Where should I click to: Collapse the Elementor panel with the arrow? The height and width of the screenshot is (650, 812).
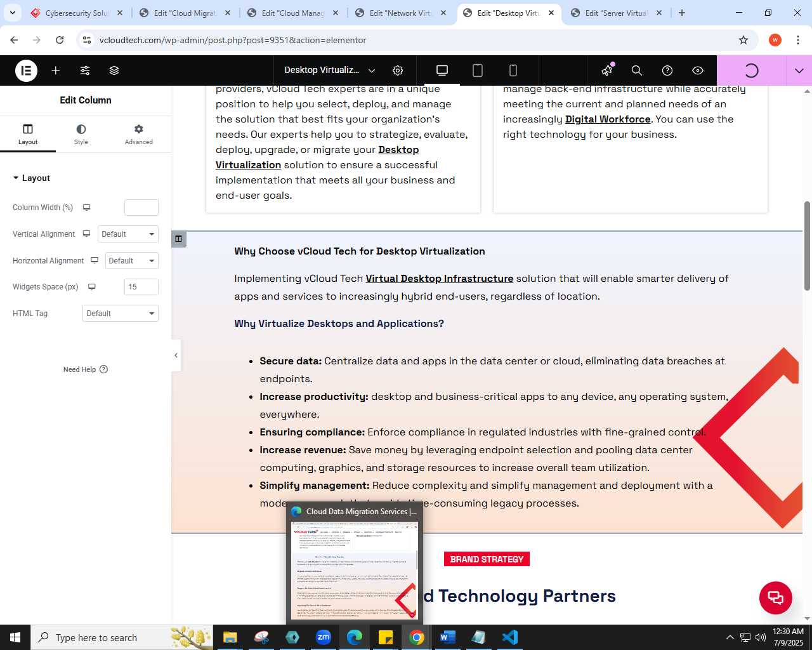[176, 355]
